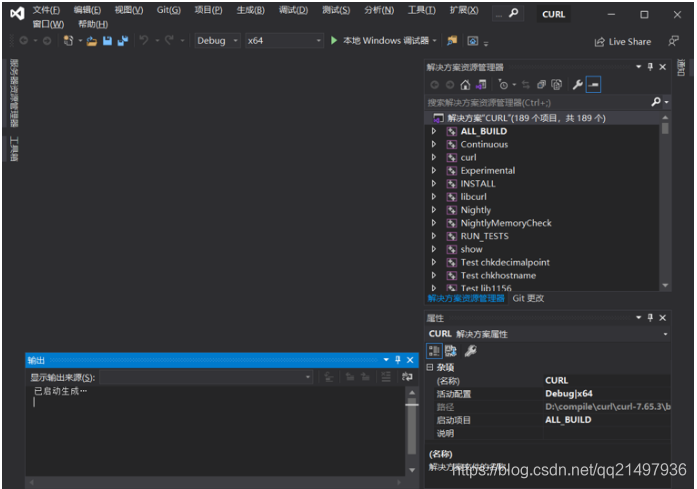Viewport: 697px width, 489px height.
Task: Click the sync with active document icon
Action: point(526,84)
